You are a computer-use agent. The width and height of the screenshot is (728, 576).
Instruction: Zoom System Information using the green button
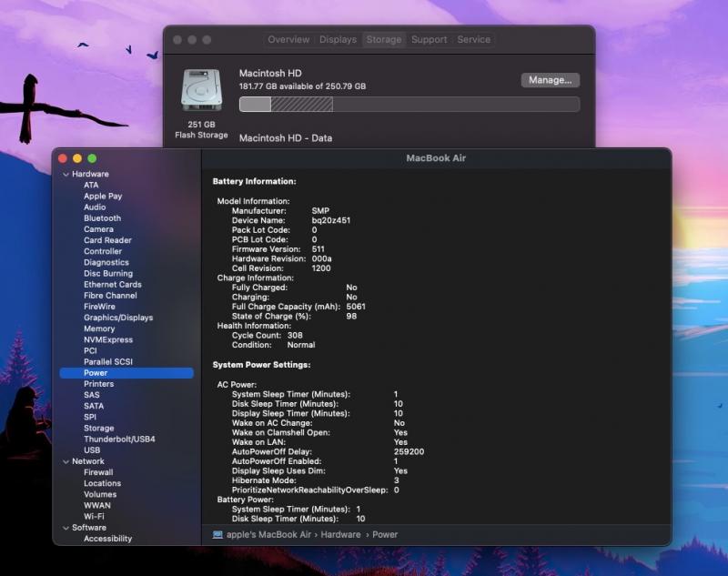tap(93, 158)
